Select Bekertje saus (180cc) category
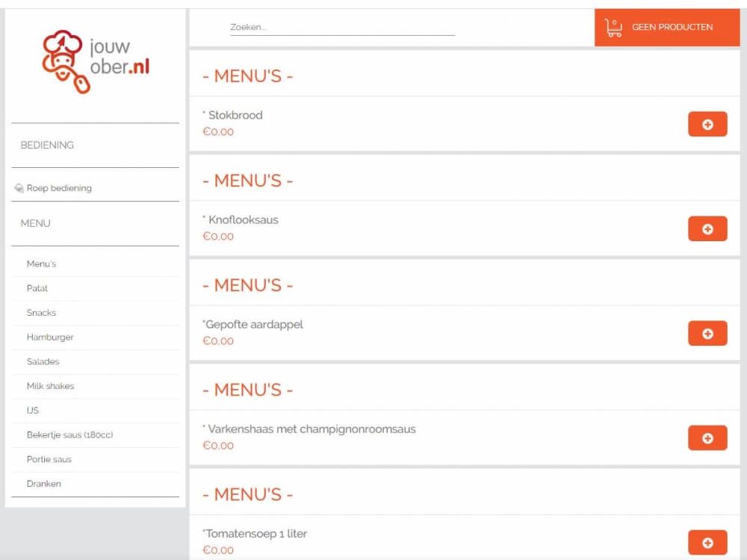 (x=69, y=435)
